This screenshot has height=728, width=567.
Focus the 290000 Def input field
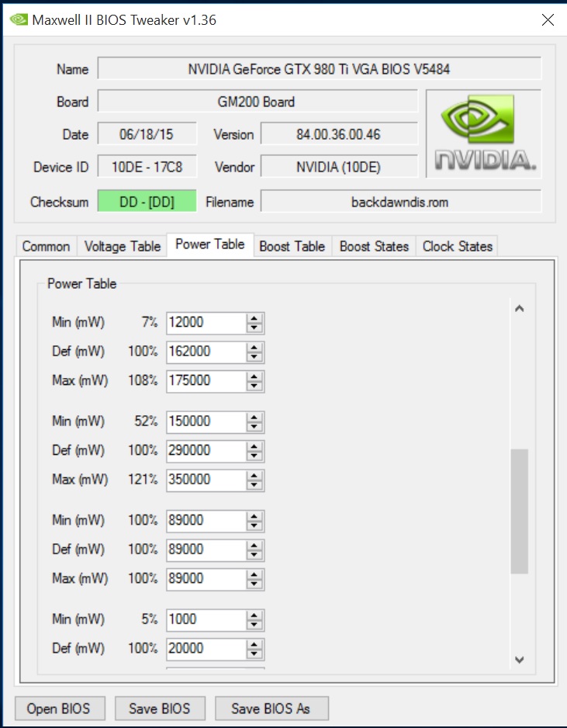pos(206,451)
